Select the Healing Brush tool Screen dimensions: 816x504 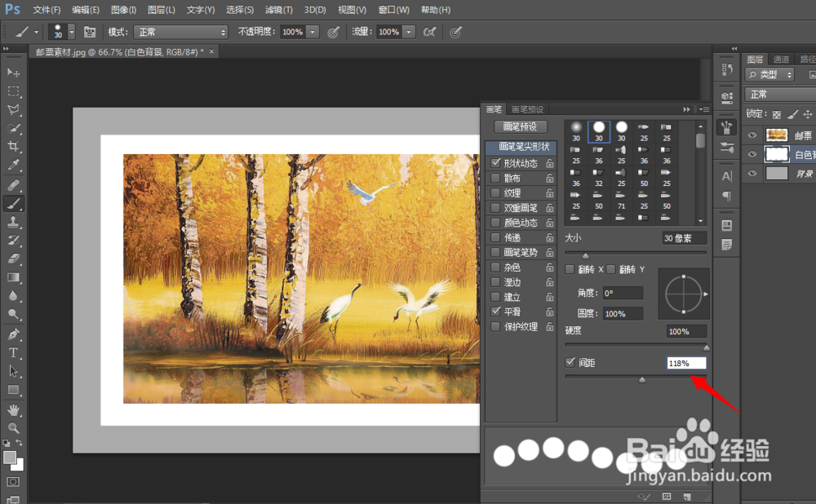14,184
